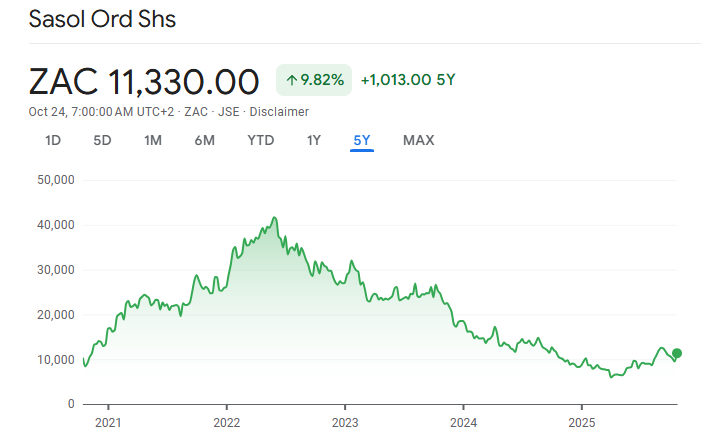Click the 2025 year marker on the x-axis
This screenshot has width=701, height=441.
pos(582,422)
